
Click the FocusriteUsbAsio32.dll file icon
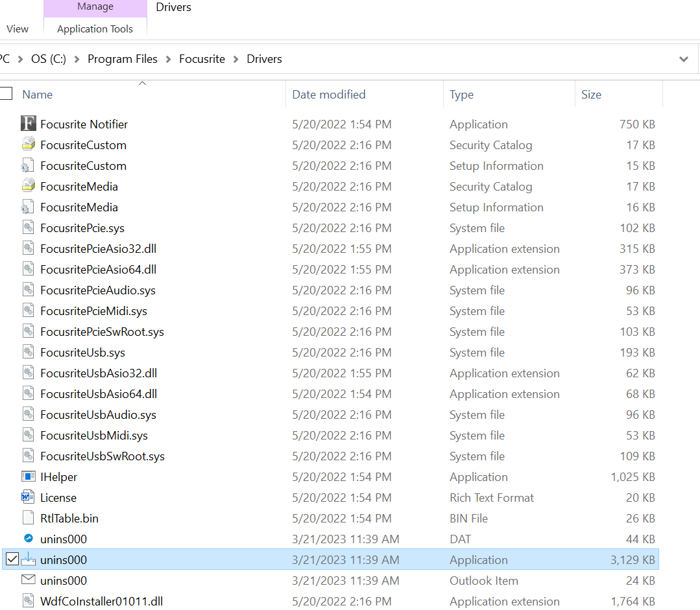pos(28,373)
